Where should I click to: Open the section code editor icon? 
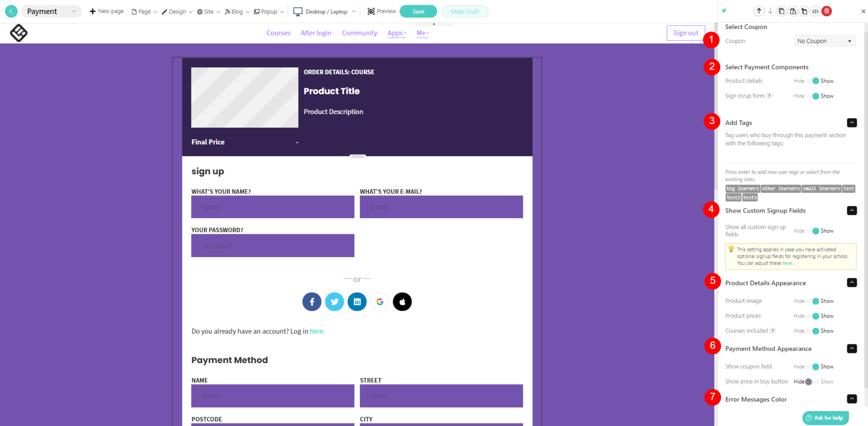pyautogui.click(x=815, y=11)
